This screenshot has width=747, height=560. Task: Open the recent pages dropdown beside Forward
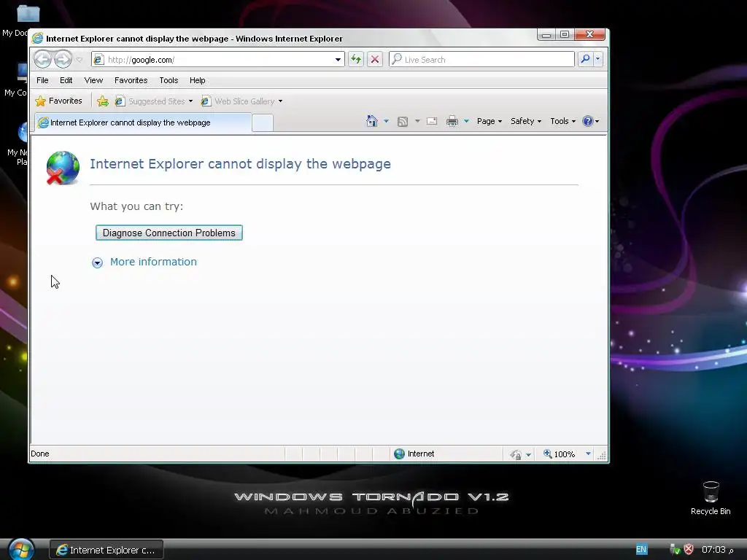pyautogui.click(x=80, y=60)
